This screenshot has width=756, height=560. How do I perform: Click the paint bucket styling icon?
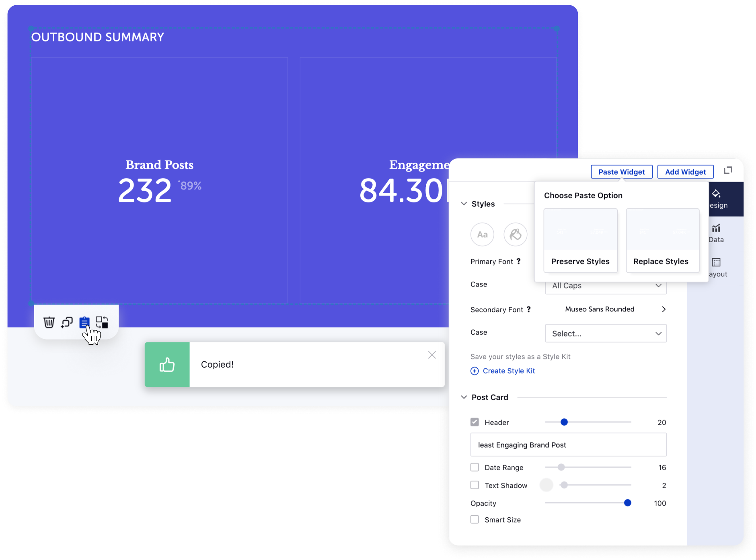tap(515, 234)
